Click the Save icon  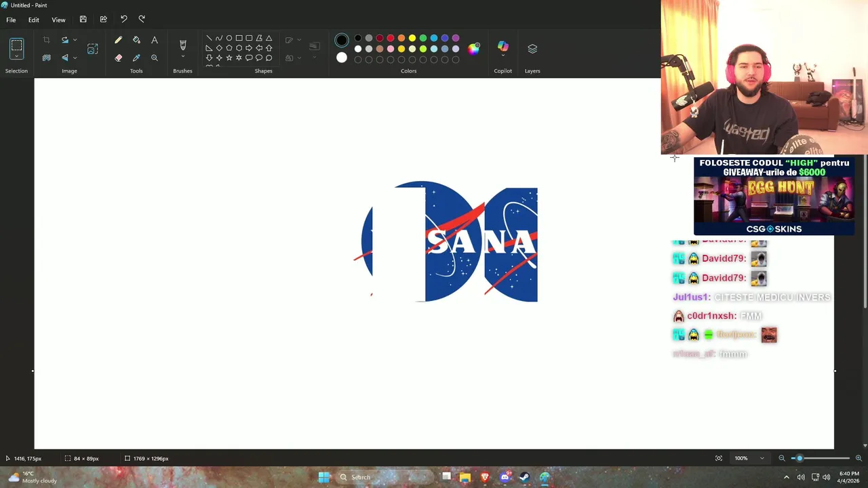tap(83, 19)
